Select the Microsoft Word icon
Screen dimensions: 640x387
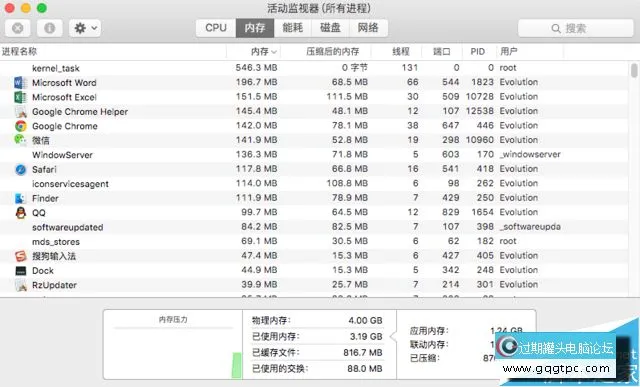click(x=20, y=82)
